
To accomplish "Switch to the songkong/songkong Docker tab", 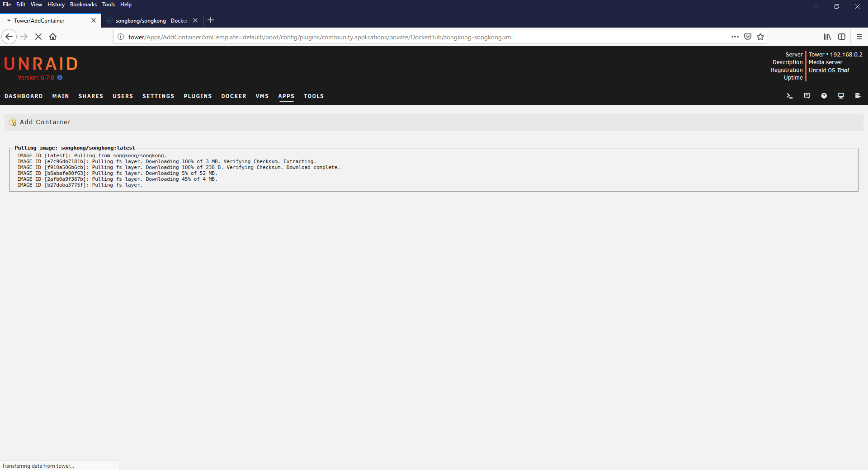I will coord(151,20).
